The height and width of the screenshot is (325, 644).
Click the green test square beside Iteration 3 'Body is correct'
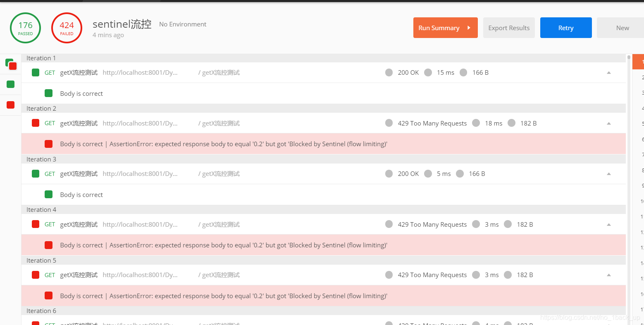point(48,195)
